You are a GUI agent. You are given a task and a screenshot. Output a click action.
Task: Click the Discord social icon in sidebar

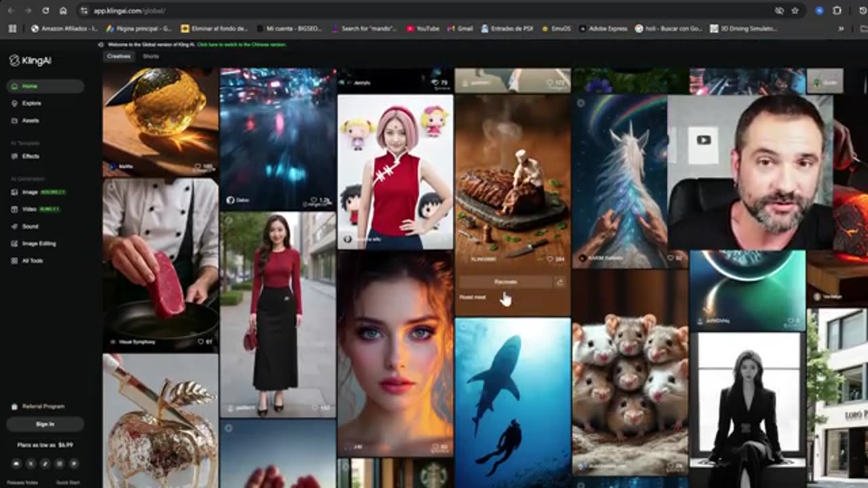[x=16, y=464]
